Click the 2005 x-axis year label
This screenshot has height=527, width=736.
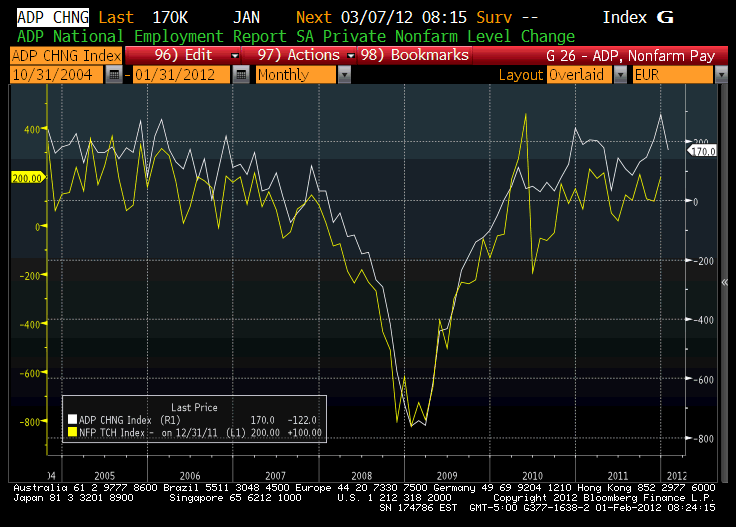(104, 475)
